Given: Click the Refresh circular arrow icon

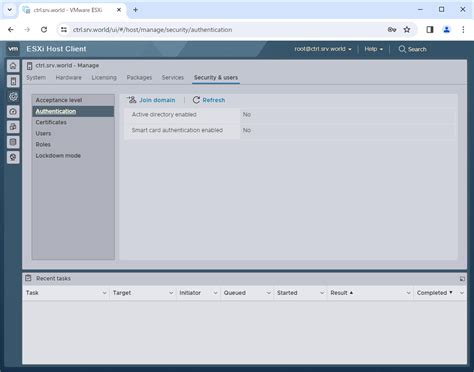Looking at the screenshot, I should pyautogui.click(x=196, y=100).
